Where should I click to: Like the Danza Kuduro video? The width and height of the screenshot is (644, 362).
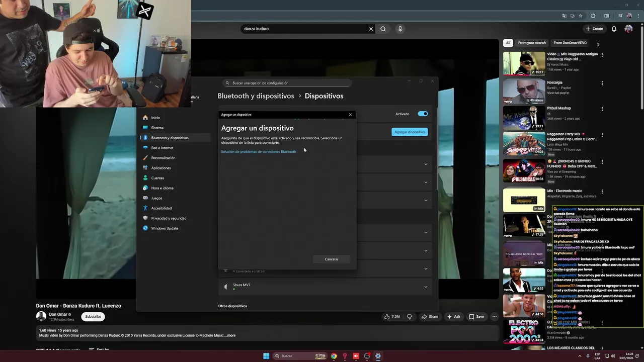pyautogui.click(x=392, y=316)
